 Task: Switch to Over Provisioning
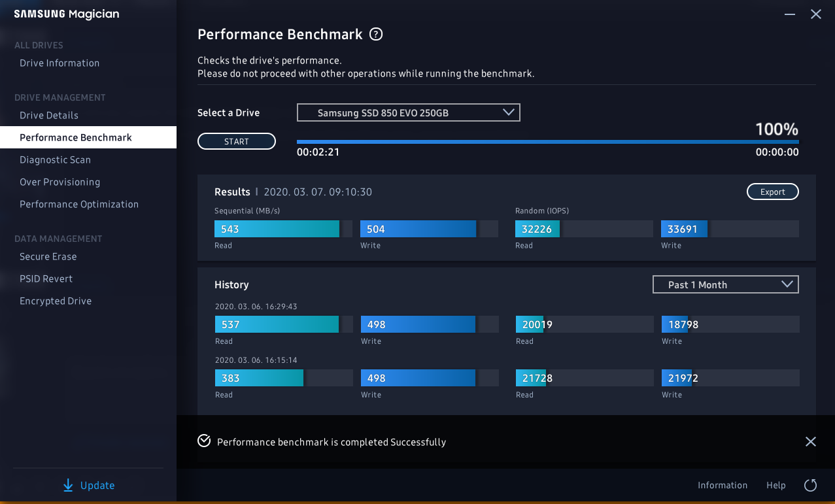pos(60,182)
